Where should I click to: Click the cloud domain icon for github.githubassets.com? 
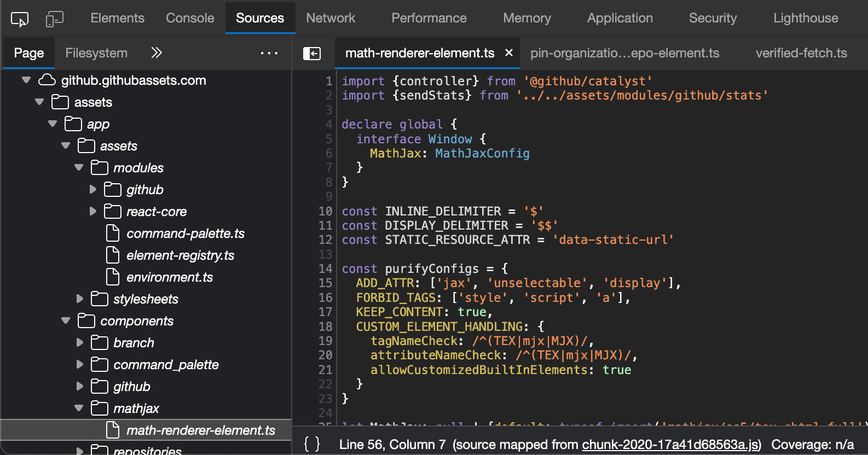[47, 80]
